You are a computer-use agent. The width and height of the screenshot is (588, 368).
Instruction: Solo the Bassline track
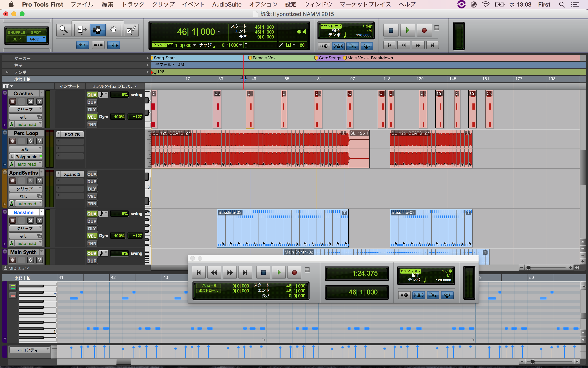[30, 221]
